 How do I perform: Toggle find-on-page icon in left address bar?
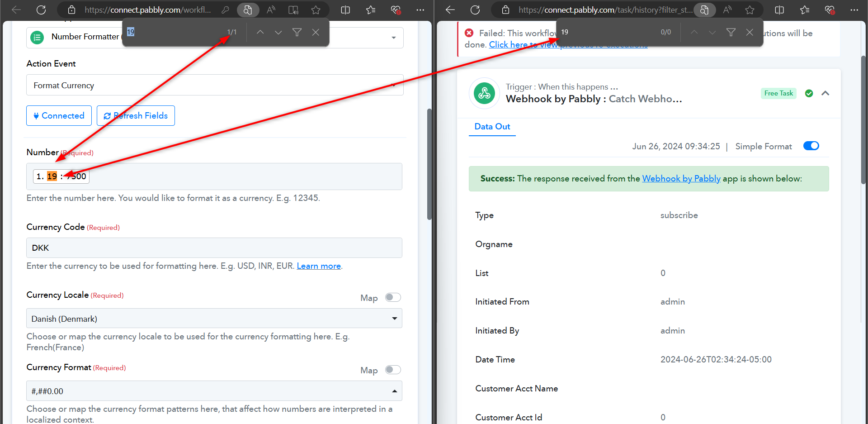(x=248, y=10)
